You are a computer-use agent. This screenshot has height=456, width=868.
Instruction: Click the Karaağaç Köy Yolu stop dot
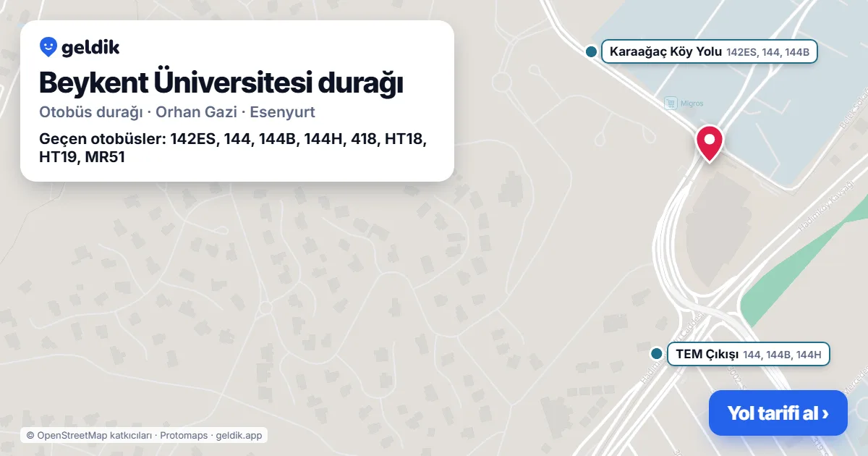(591, 51)
